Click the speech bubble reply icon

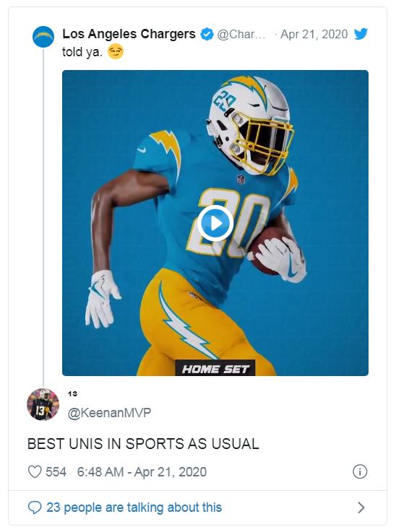[x=35, y=507]
